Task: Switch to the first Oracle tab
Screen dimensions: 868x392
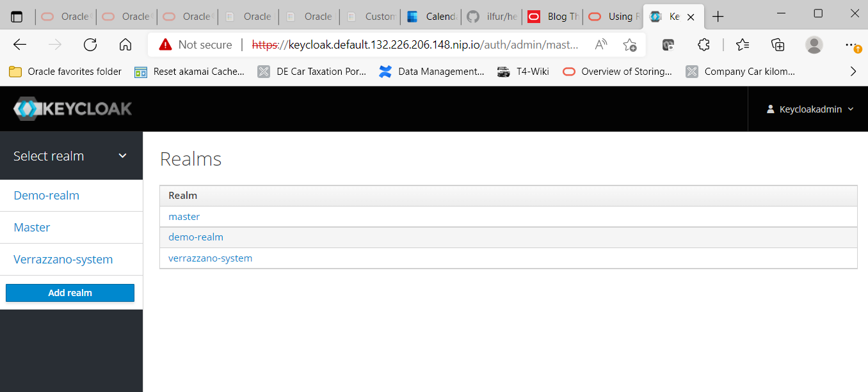Action: pos(65,17)
